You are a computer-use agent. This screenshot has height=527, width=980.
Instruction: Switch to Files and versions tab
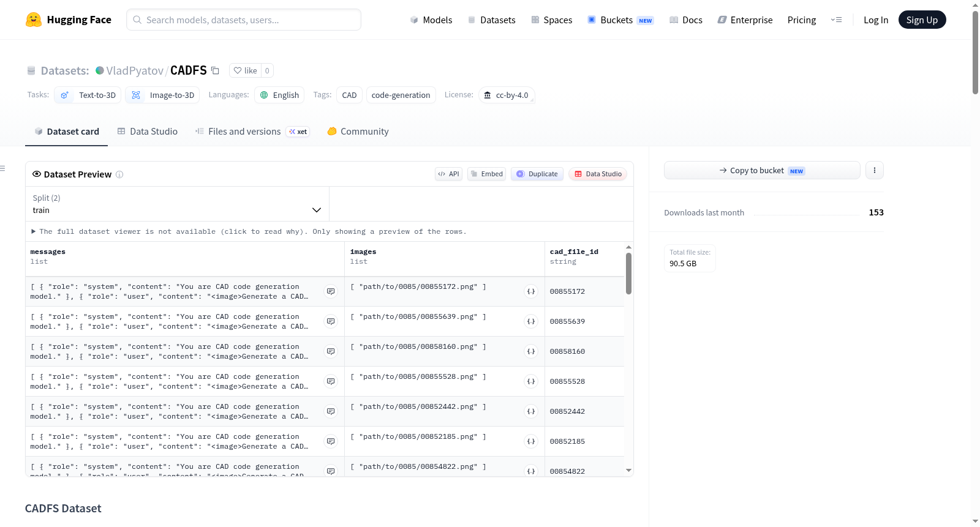coord(252,132)
